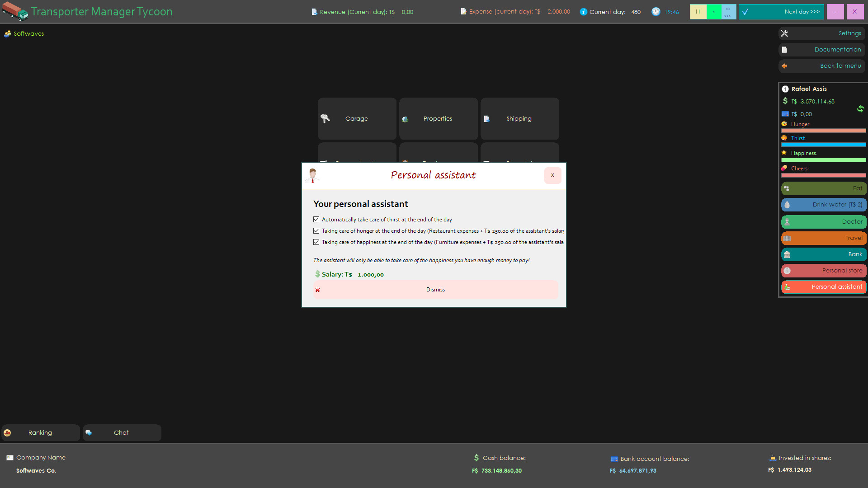This screenshot has height=488, width=868.
Task: Click the refresh arrows beside money balance
Action: [x=861, y=109]
